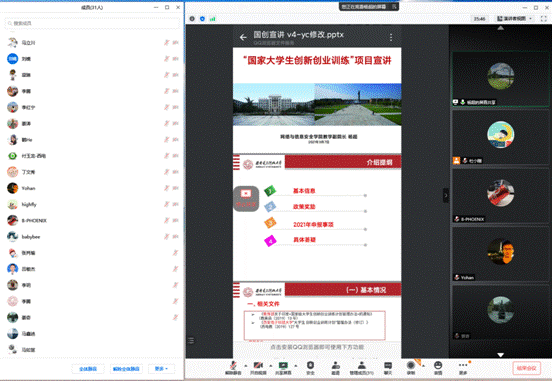552x381 pixels.
Task: Select the fourth pink outline item on the slide
Action: pos(305,240)
